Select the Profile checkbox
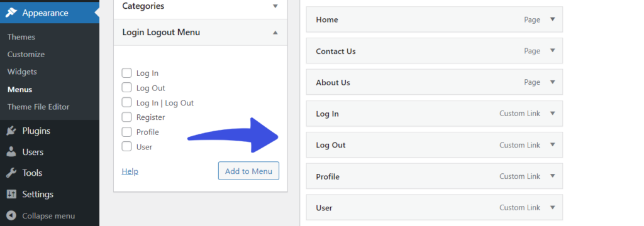 [x=126, y=132]
